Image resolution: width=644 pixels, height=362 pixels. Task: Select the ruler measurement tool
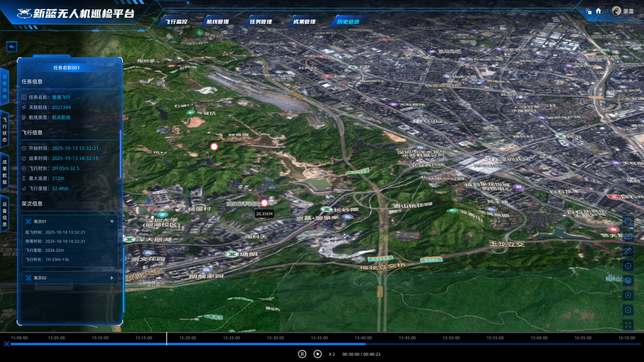[x=628, y=251]
